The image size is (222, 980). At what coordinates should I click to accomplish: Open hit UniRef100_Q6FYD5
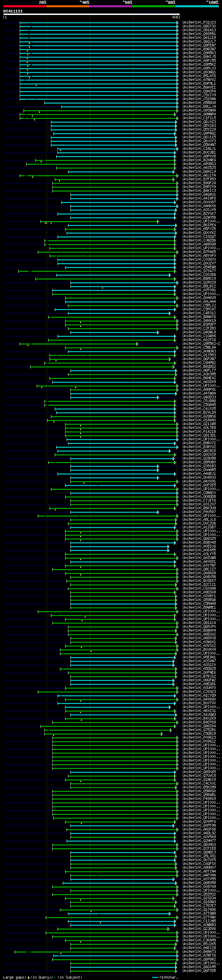[x=199, y=971]
